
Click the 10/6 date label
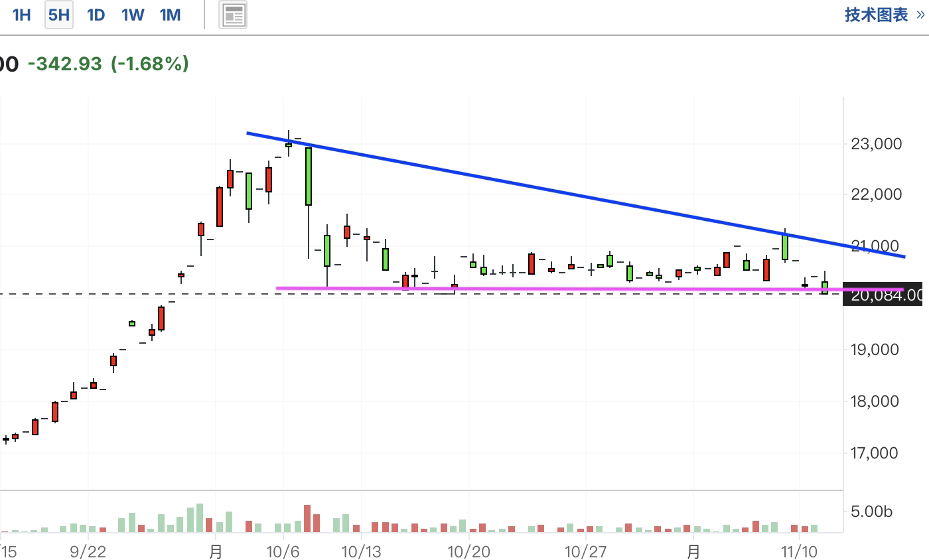(283, 551)
